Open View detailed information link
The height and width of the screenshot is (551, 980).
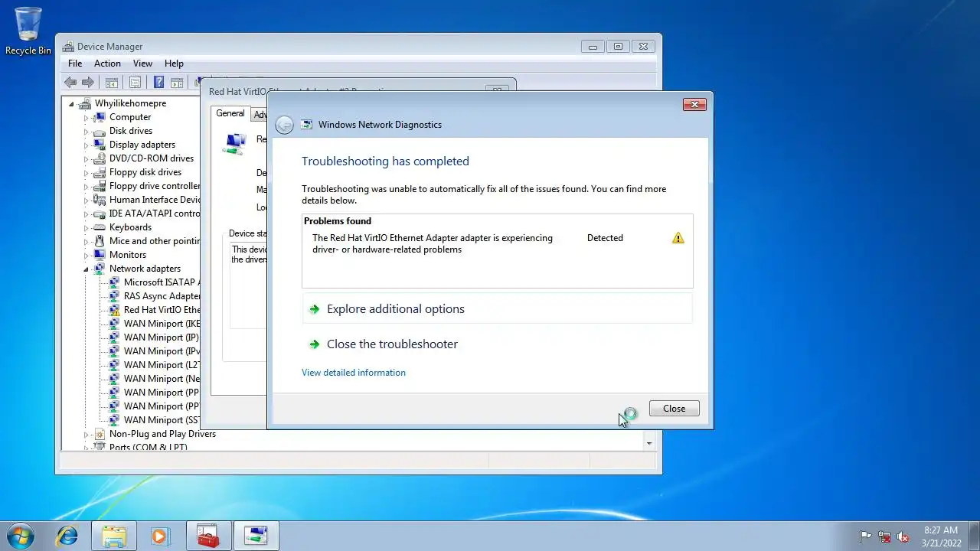pos(354,373)
